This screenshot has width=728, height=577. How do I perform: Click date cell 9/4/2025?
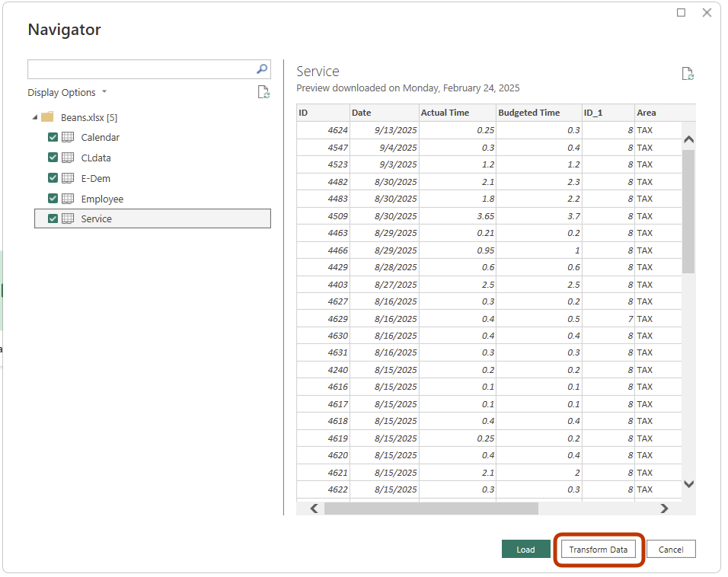click(x=385, y=148)
